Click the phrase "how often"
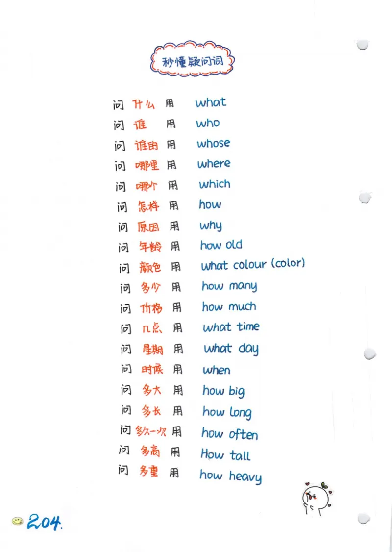392x552 pixels. pyautogui.click(x=229, y=434)
